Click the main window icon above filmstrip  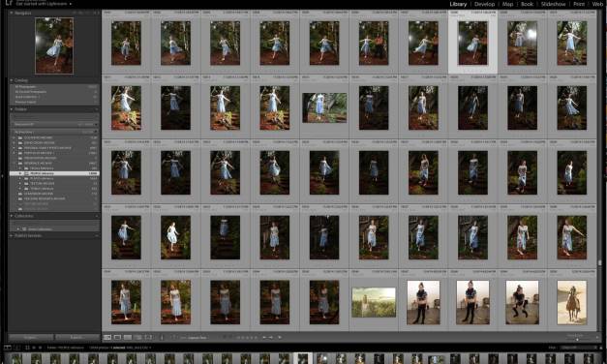point(7,348)
